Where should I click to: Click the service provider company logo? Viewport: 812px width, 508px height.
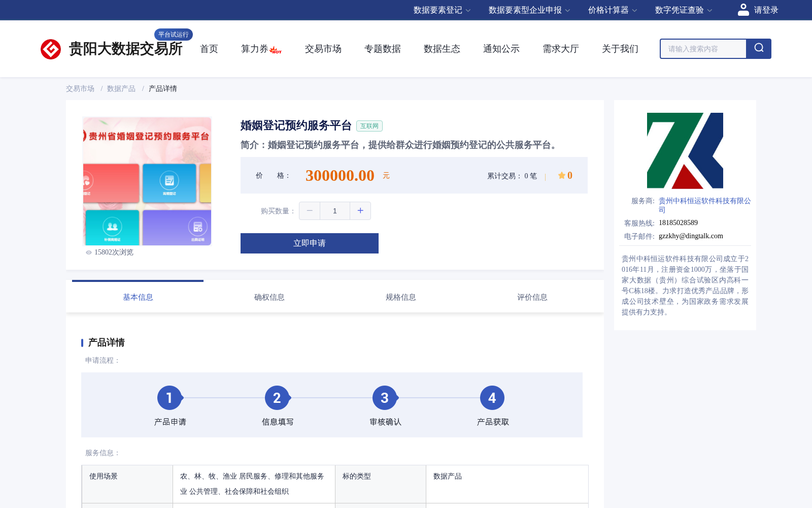[685, 150]
